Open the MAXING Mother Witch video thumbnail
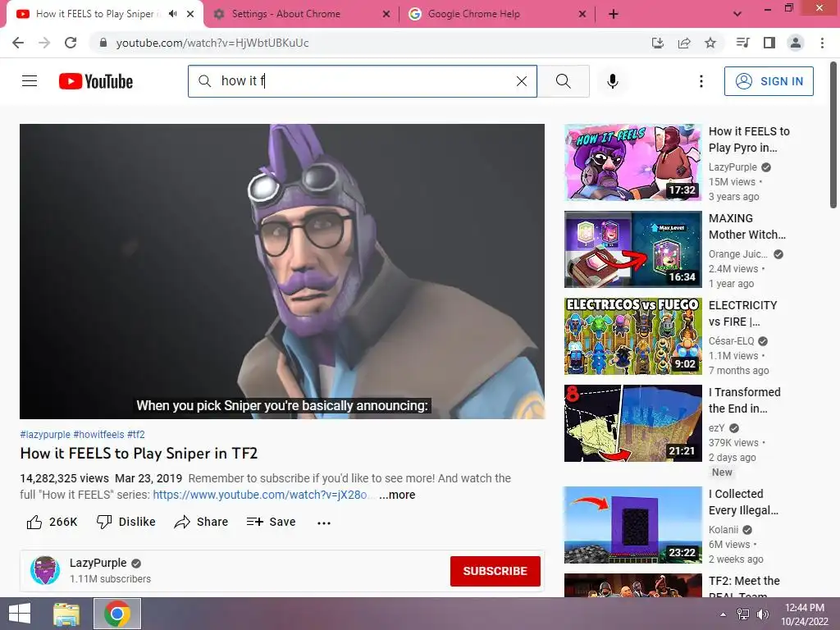840x630 pixels. click(632, 249)
